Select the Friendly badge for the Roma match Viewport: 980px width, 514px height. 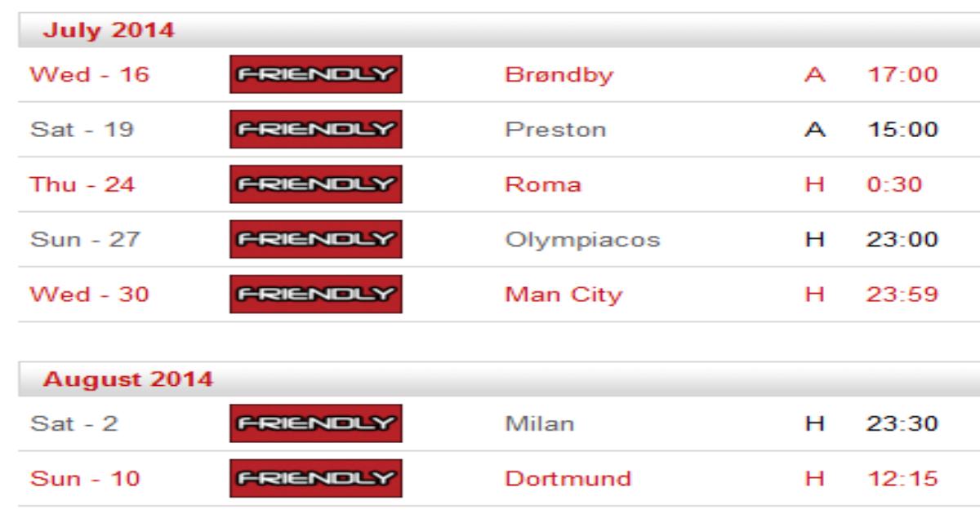point(316,184)
